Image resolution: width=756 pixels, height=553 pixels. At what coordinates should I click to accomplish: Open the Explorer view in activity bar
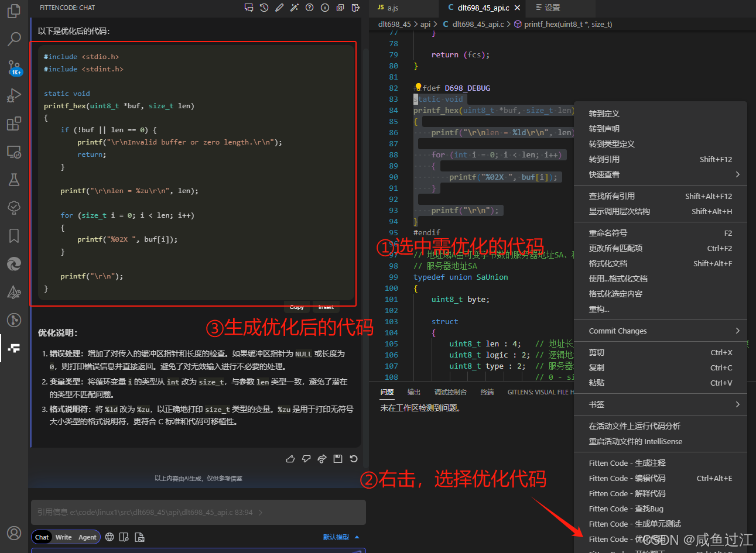[14, 11]
